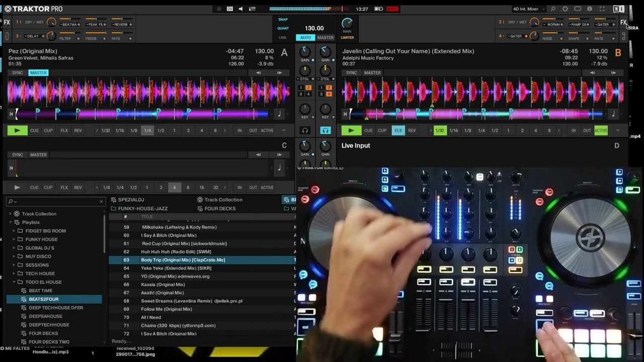Select 1/16 loop size on Deck B

click(454, 130)
